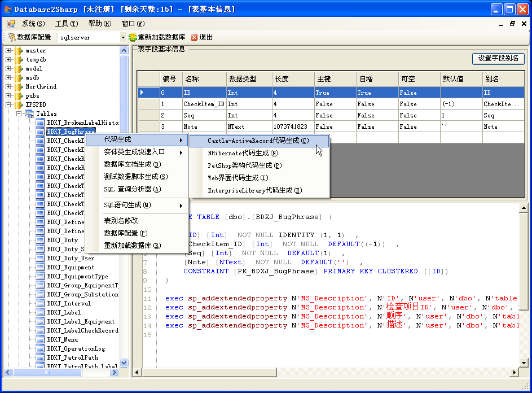Click the 设置字段别名 button
Screen dimensions: 532x393
(498, 59)
